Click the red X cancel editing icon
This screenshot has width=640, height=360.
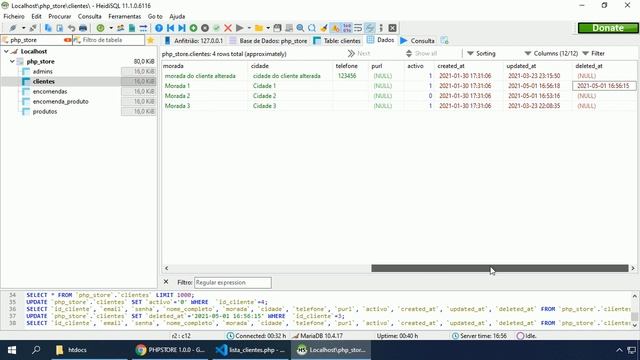pyautogui.click(x=228, y=28)
